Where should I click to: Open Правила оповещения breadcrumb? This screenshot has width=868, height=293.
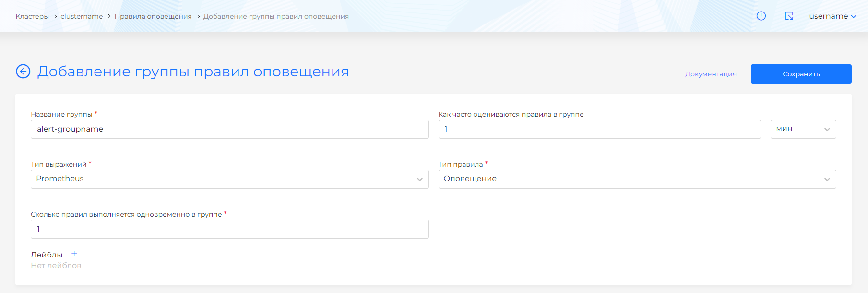coord(153,16)
